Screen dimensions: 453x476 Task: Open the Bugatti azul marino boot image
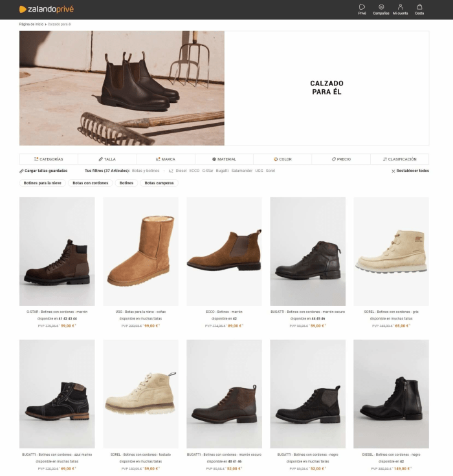57,394
